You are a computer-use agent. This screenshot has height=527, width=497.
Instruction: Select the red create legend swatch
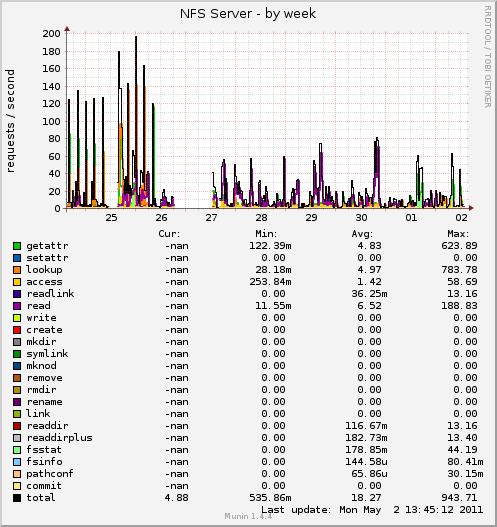[17, 330]
